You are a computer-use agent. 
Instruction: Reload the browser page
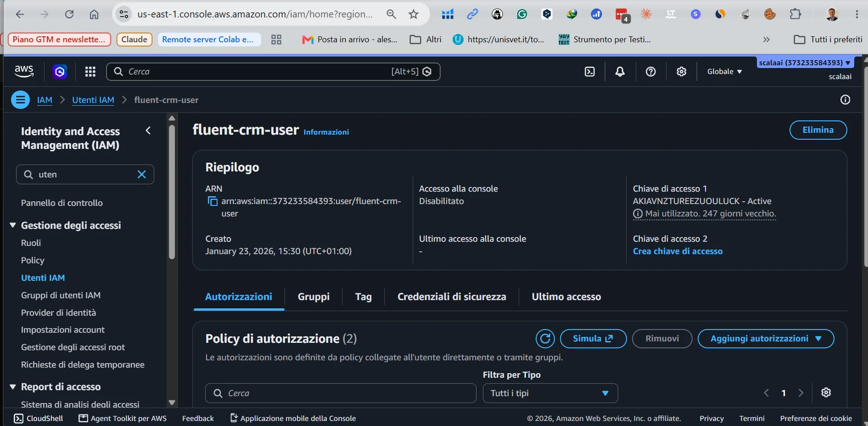pos(69,14)
